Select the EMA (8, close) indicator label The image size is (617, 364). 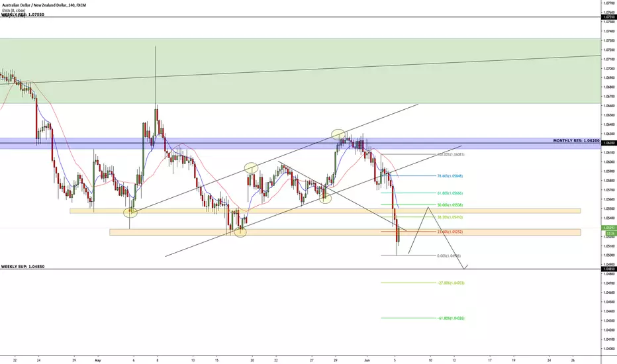tap(14, 10)
